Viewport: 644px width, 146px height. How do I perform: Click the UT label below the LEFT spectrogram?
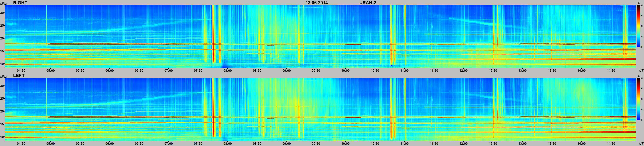tap(641, 144)
